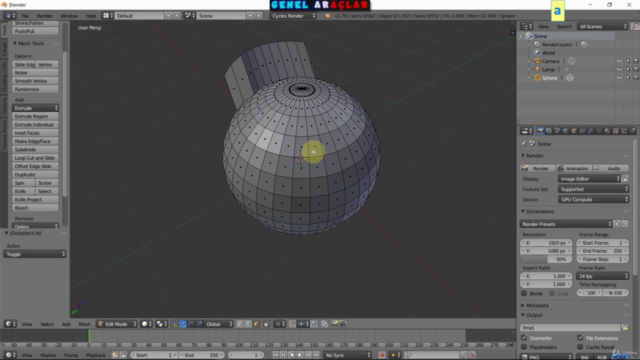Open the Physics properties tab

(633, 131)
